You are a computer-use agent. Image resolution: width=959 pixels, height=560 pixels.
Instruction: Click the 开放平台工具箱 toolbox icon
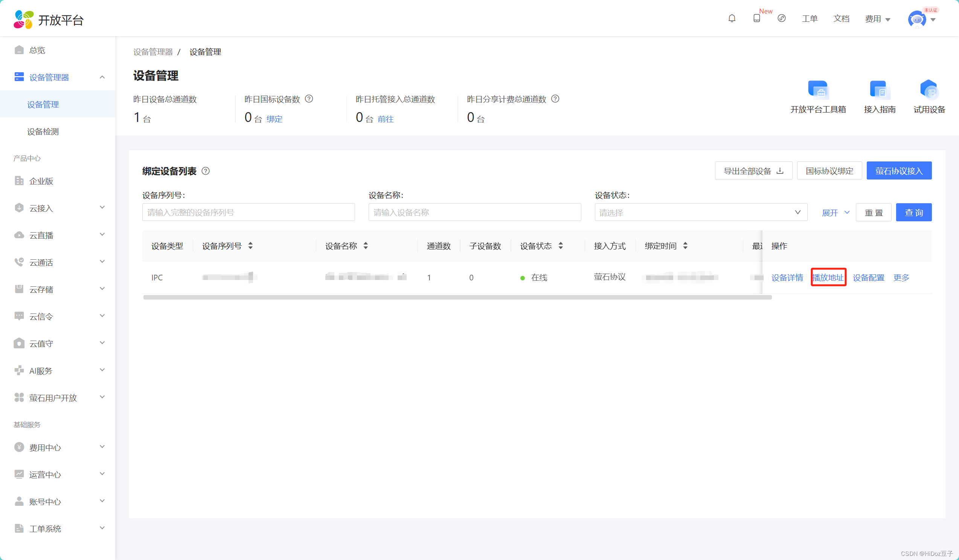click(x=818, y=90)
